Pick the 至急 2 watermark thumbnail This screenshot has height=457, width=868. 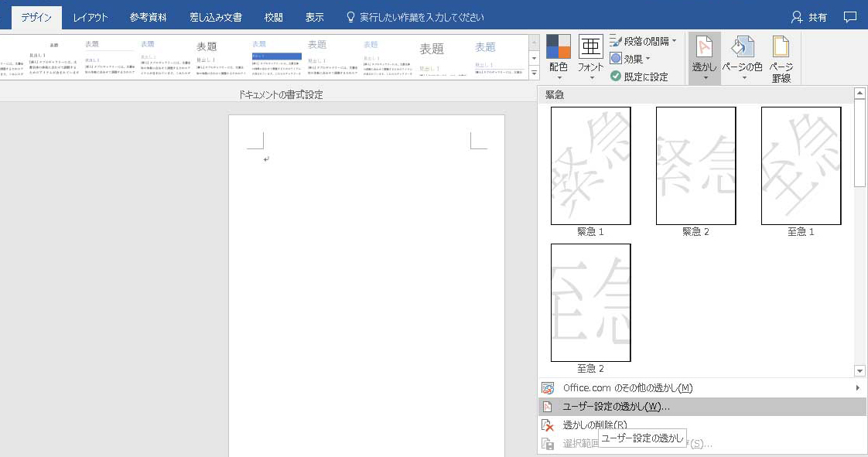(x=590, y=302)
